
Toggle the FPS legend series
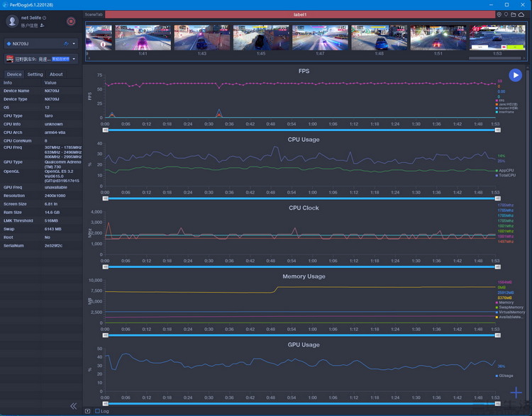[x=500, y=100]
